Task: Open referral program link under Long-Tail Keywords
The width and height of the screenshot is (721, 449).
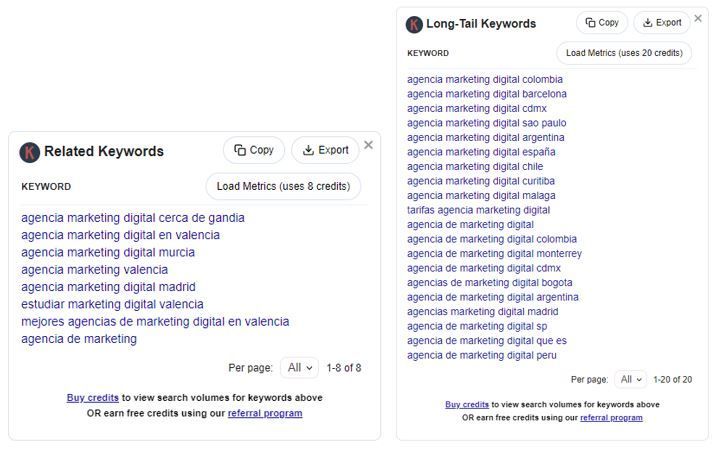Action: click(611, 418)
